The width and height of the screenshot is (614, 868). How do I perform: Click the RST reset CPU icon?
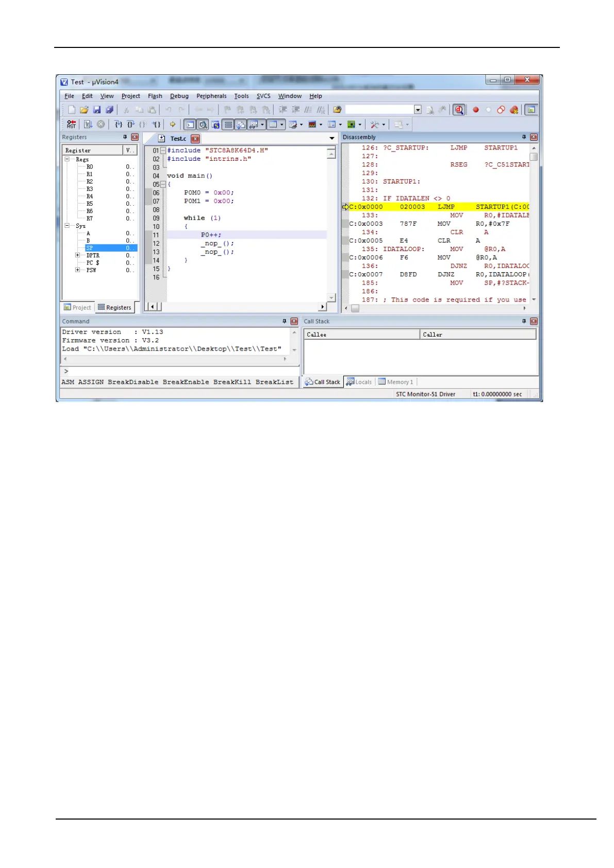(71, 124)
